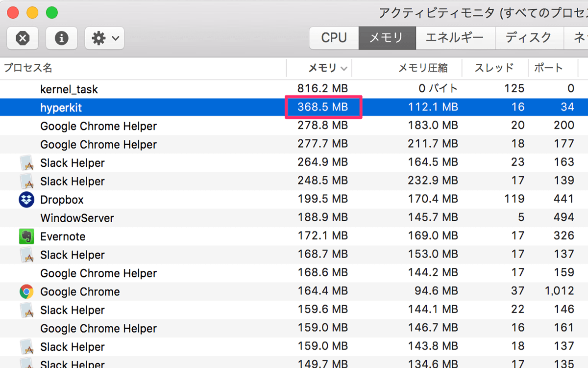Viewport: 588px width, 368px height.
Task: Sort by スレッド column header
Action: [x=494, y=68]
